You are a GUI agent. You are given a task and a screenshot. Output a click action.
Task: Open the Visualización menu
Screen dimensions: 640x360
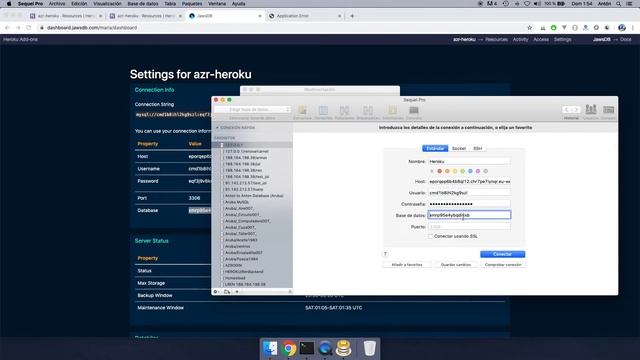pos(107,4)
